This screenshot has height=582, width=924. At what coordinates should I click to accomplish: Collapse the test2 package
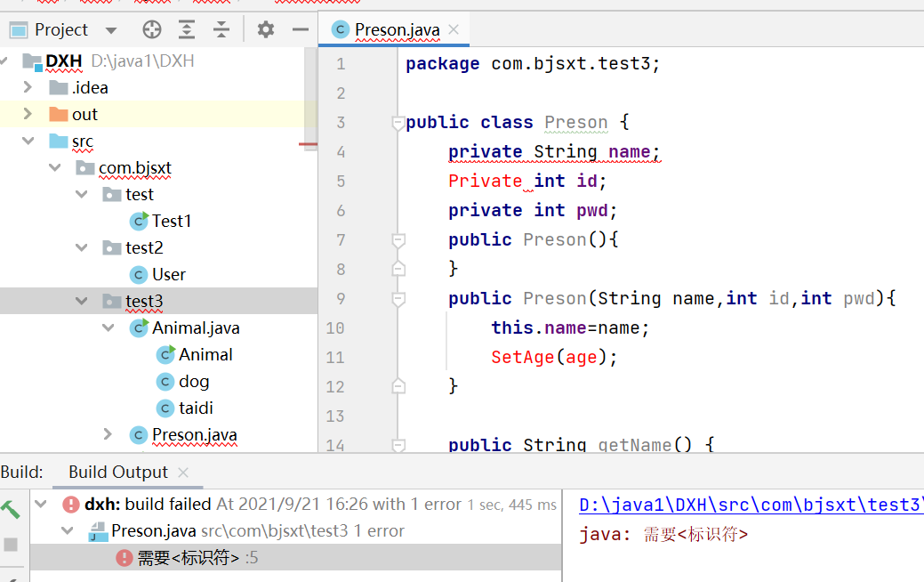click(81, 247)
